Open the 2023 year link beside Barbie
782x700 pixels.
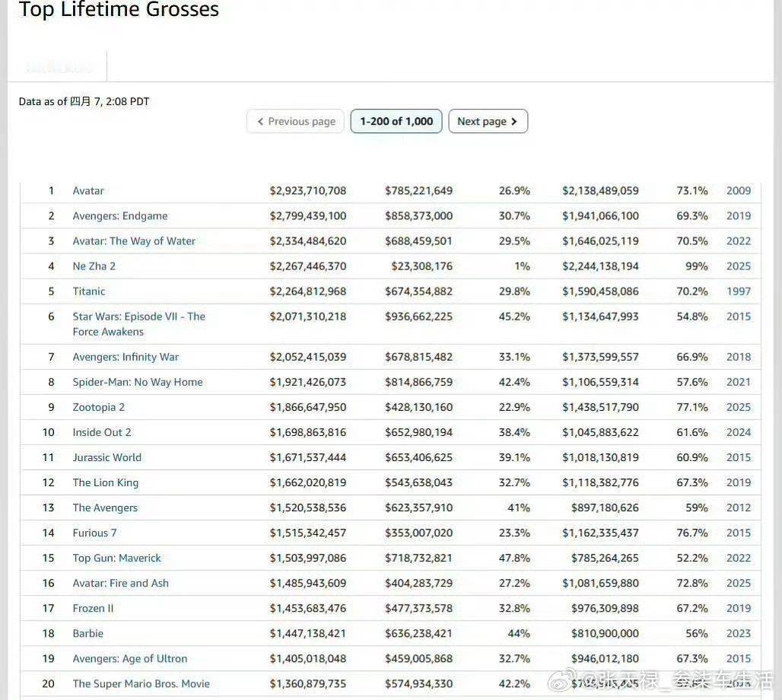(738, 633)
